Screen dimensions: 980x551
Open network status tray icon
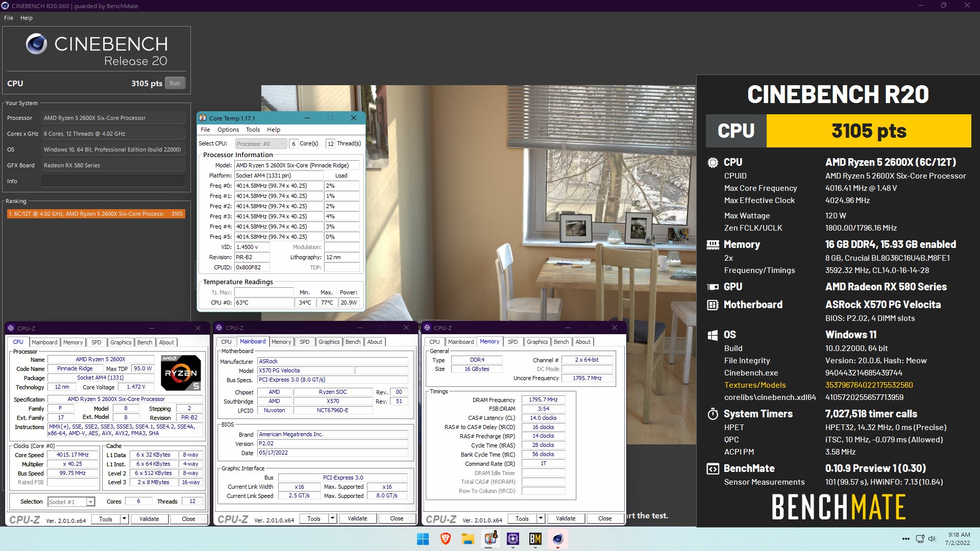click(x=920, y=539)
